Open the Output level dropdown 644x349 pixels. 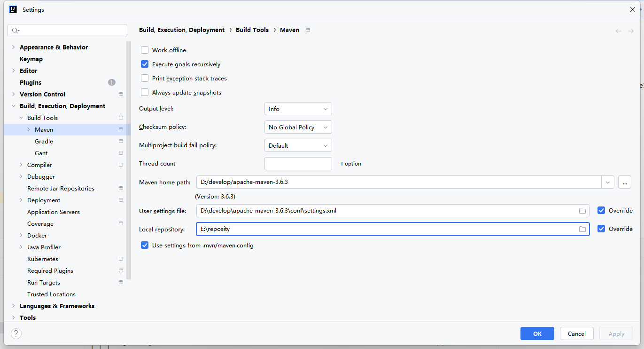tap(298, 109)
